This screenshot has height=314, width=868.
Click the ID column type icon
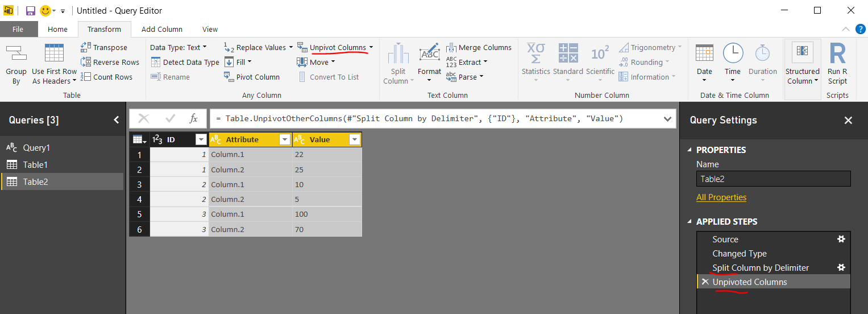coord(157,139)
